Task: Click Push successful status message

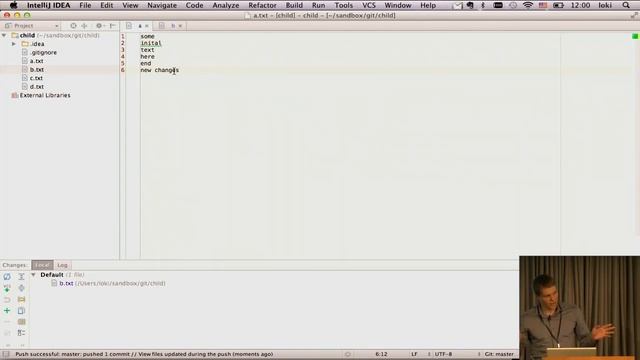Action: coord(144,354)
